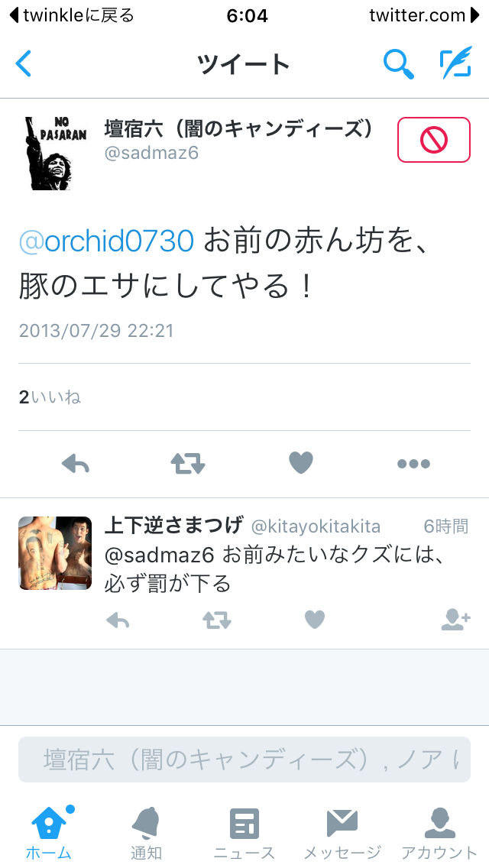Follow user via add-person icon
Screen dimensions: 489x868
pos(456,620)
